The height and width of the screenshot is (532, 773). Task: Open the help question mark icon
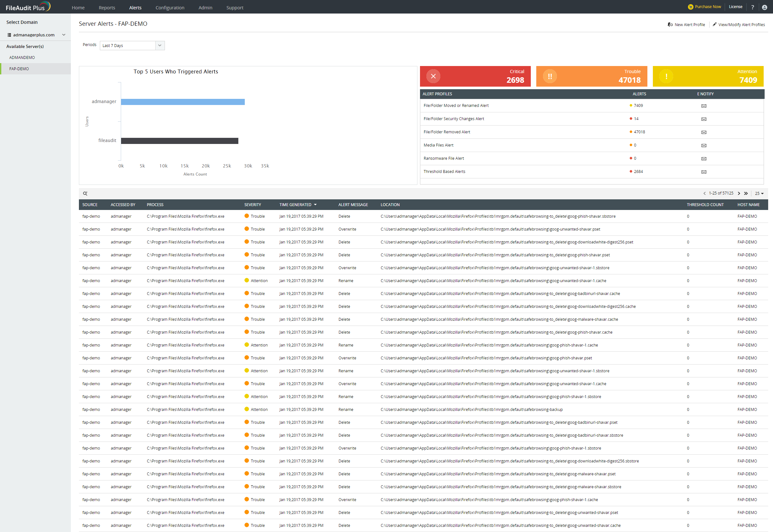752,7
